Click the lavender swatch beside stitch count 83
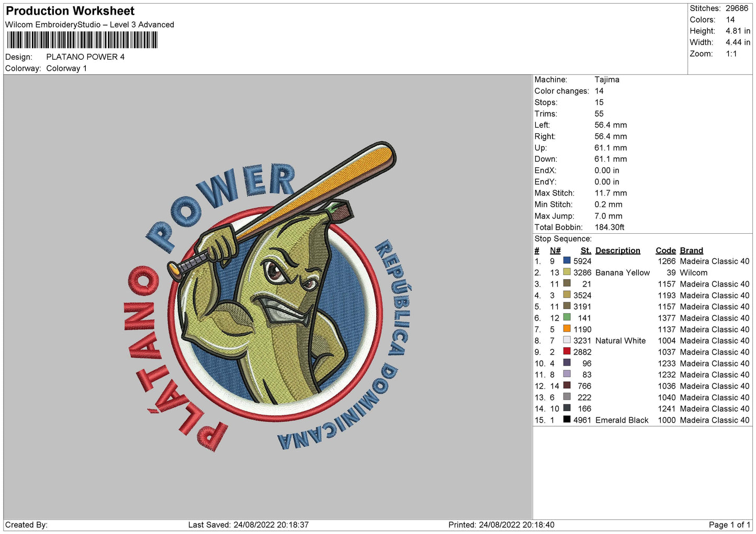 [567, 374]
